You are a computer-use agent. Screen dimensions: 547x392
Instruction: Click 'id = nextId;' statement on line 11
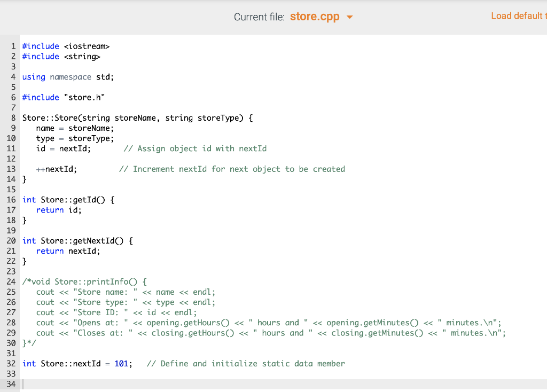click(64, 148)
